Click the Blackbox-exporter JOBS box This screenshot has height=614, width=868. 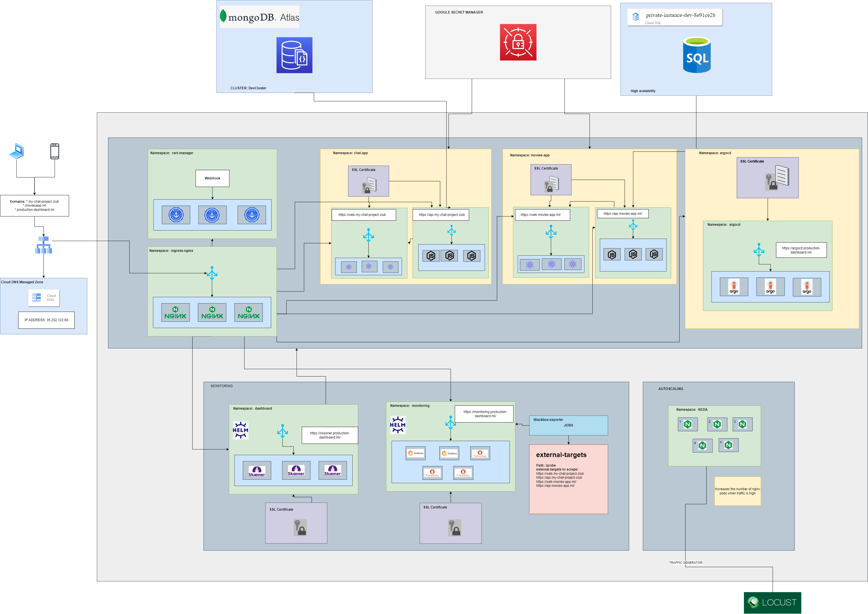tap(568, 425)
